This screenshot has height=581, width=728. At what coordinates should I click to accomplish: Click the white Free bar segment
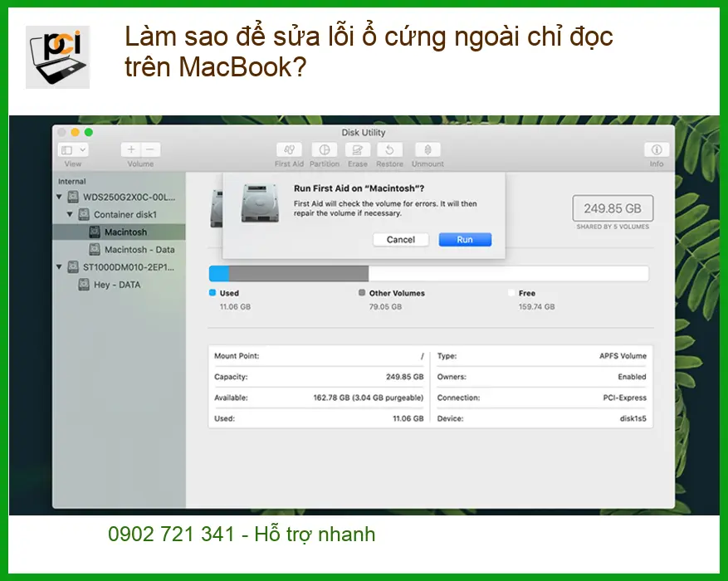[508, 273]
